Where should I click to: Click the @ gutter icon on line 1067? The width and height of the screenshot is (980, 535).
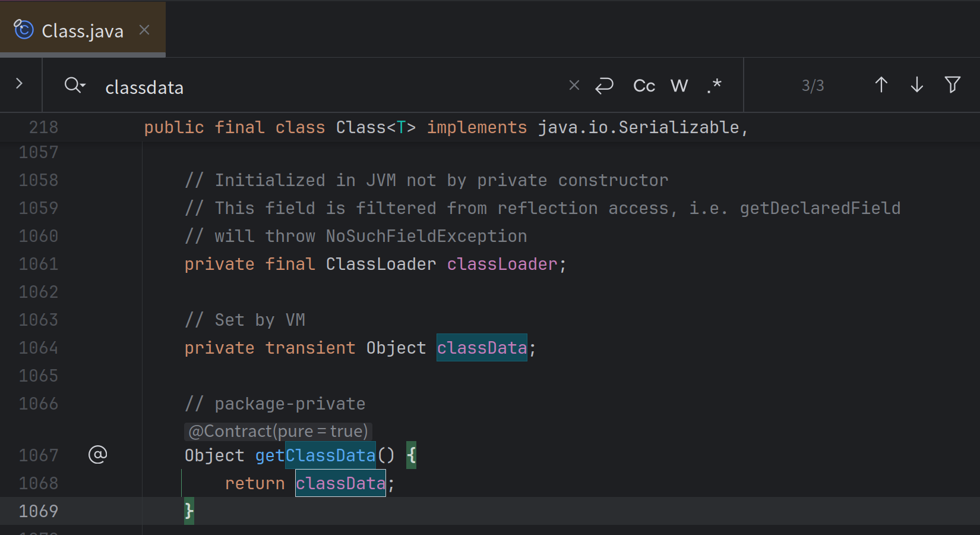pyautogui.click(x=98, y=455)
